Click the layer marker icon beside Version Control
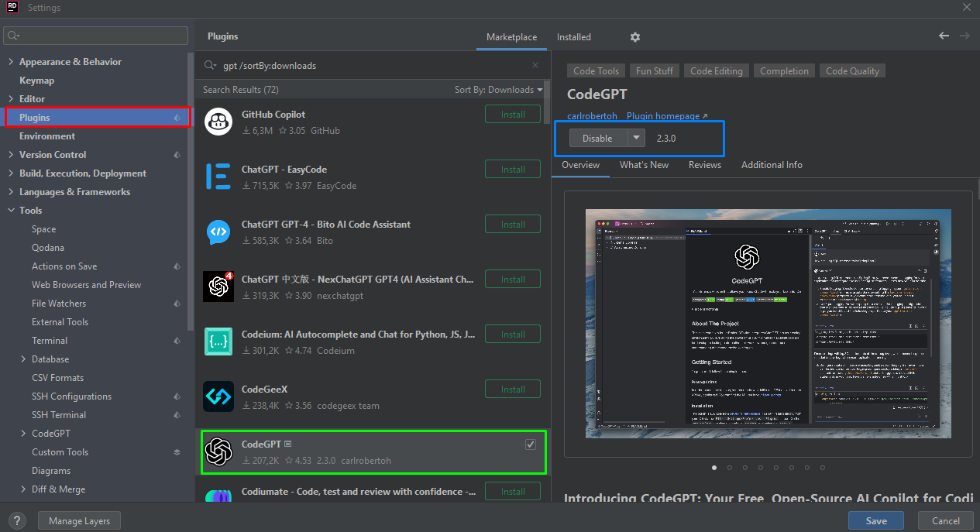980x532 pixels. [177, 155]
